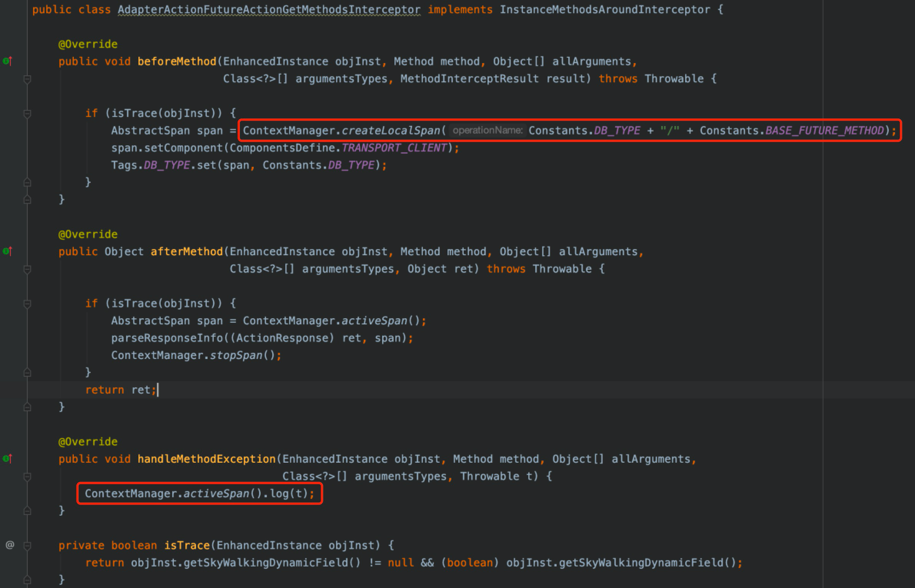The height and width of the screenshot is (588, 915).
Task: Click fold-end marker at beforeMethod's closing brace
Action: click(x=27, y=199)
